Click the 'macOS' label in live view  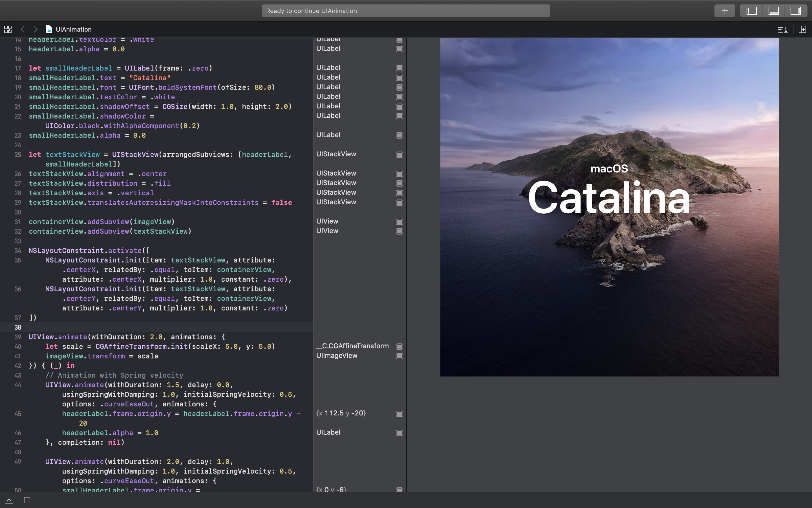(x=609, y=168)
